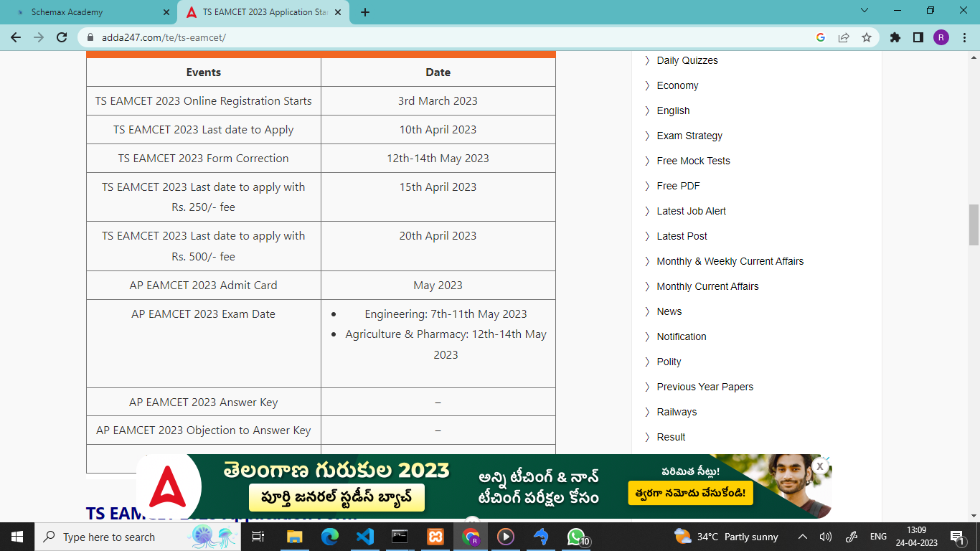Open Previous Year Papers link
The image size is (980, 551).
705,387
